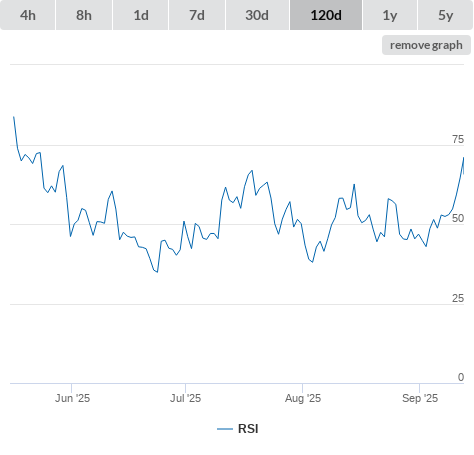The width and height of the screenshot is (474, 455).
Task: Click the Aug '25 x-axis label
Action: 303,398
